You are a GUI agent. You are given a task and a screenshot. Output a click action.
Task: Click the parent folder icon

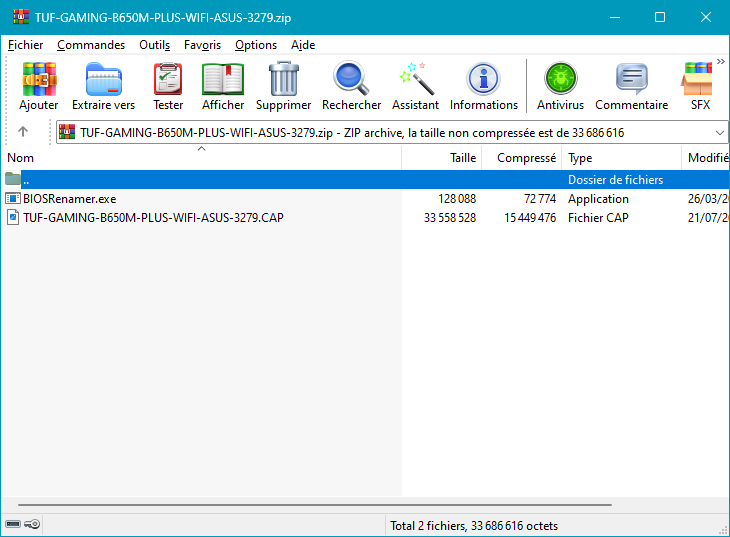pos(13,179)
